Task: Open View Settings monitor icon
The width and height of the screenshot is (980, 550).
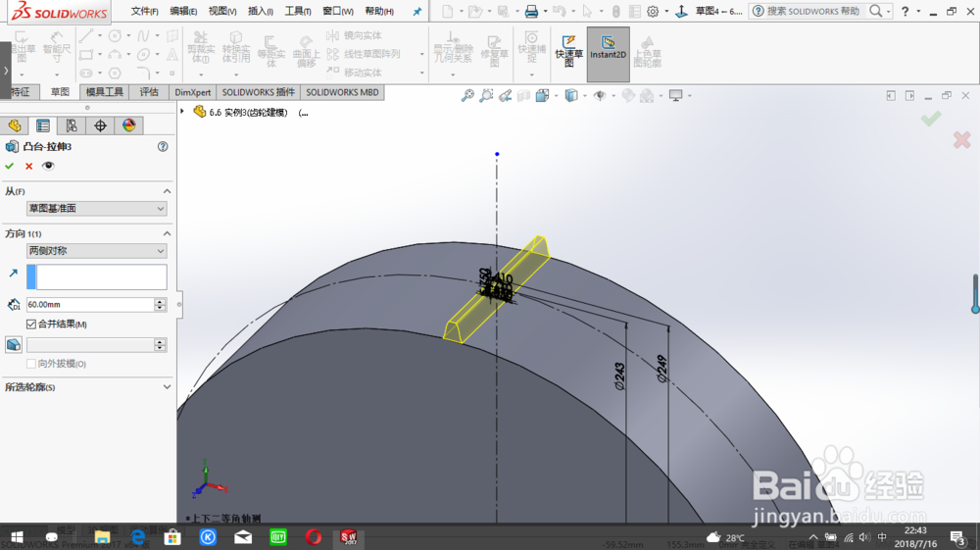Action: (675, 96)
